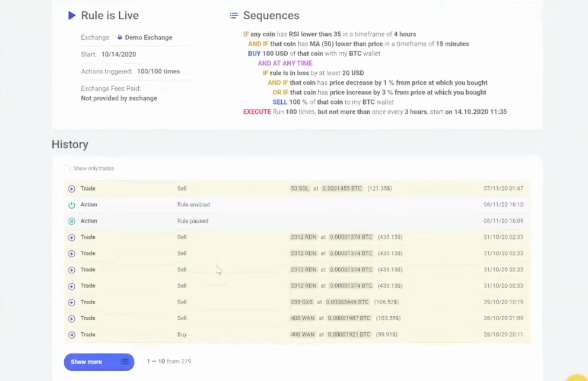Image resolution: width=588 pixels, height=381 pixels.
Task: Expand the 400 WAN buy trade
Action: pos(71,335)
